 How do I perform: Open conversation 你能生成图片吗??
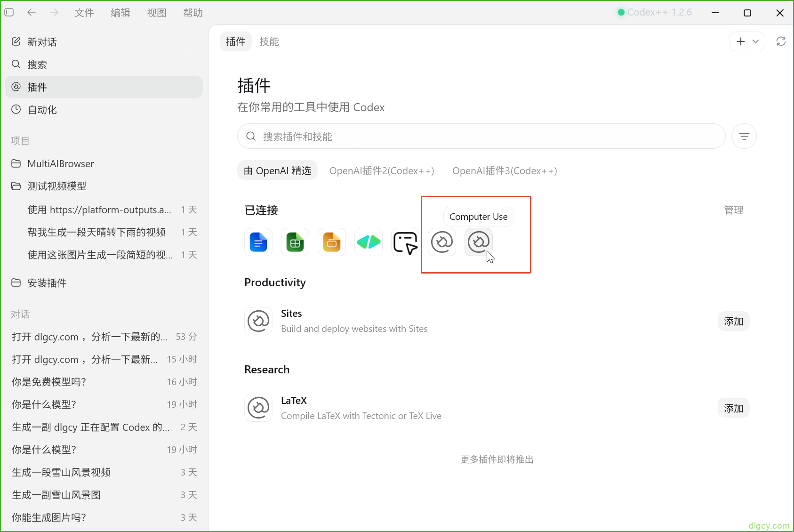104,517
